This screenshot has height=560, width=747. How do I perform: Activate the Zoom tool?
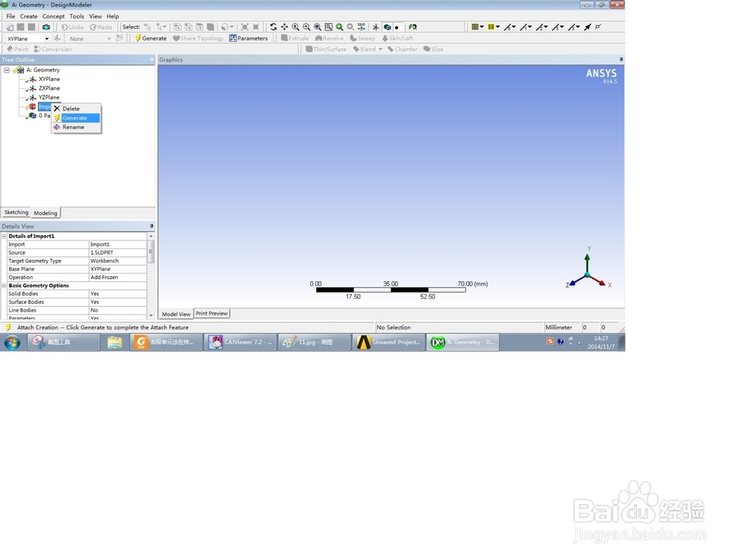pyautogui.click(x=295, y=27)
